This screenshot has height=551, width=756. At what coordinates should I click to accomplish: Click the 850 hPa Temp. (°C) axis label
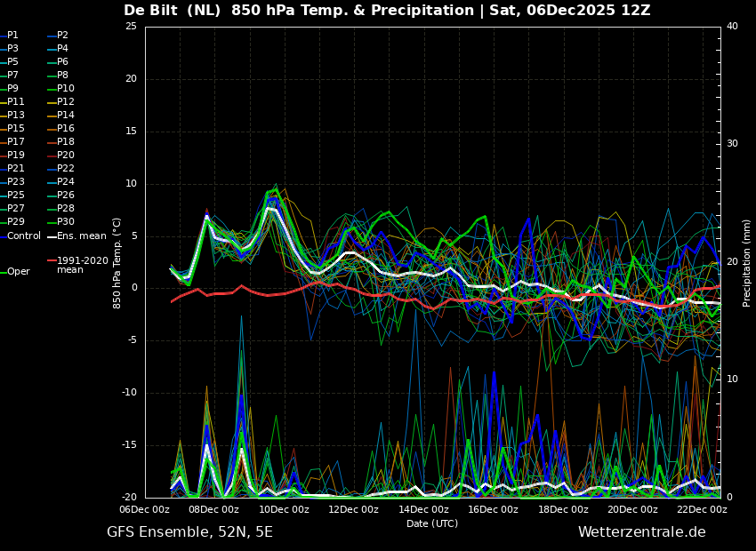point(117,262)
